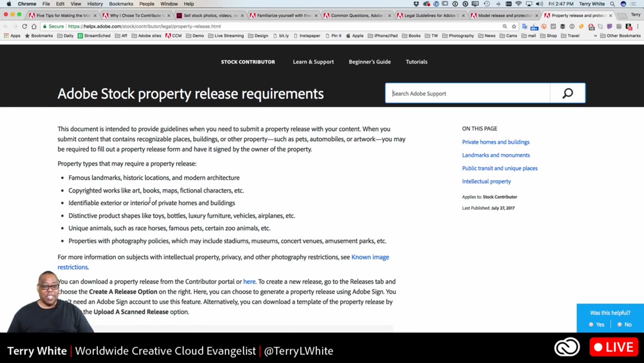
Task: Select Yes for 'Was this helpful?'
Action: click(x=596, y=324)
